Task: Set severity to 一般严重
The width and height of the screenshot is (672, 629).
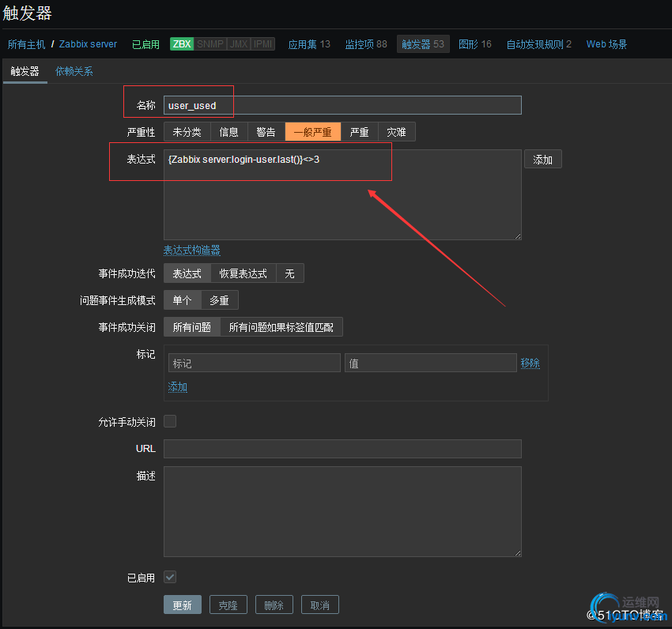Action: [x=313, y=132]
